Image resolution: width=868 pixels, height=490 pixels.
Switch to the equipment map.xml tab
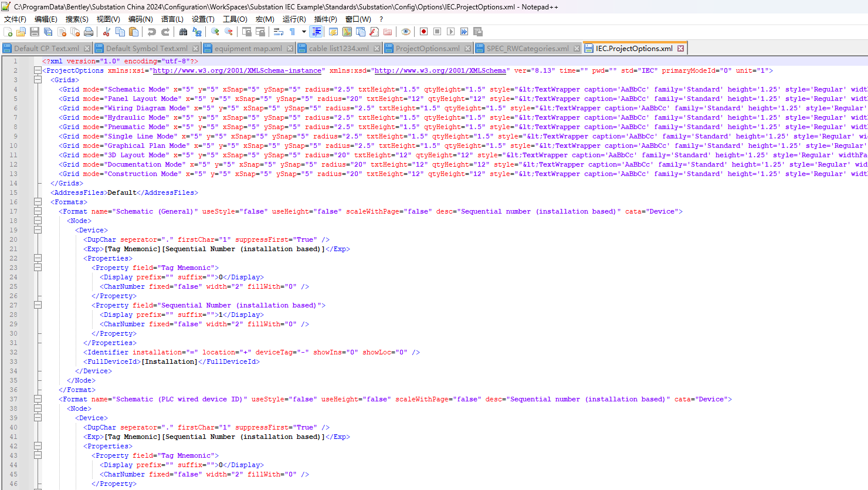pyautogui.click(x=247, y=49)
